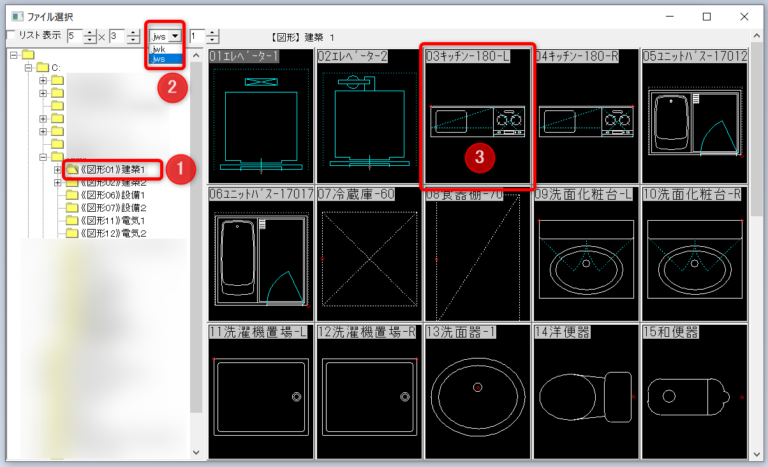The height and width of the screenshot is (467, 768).
Task: Open the jws file type dropdown
Action: click(175, 36)
